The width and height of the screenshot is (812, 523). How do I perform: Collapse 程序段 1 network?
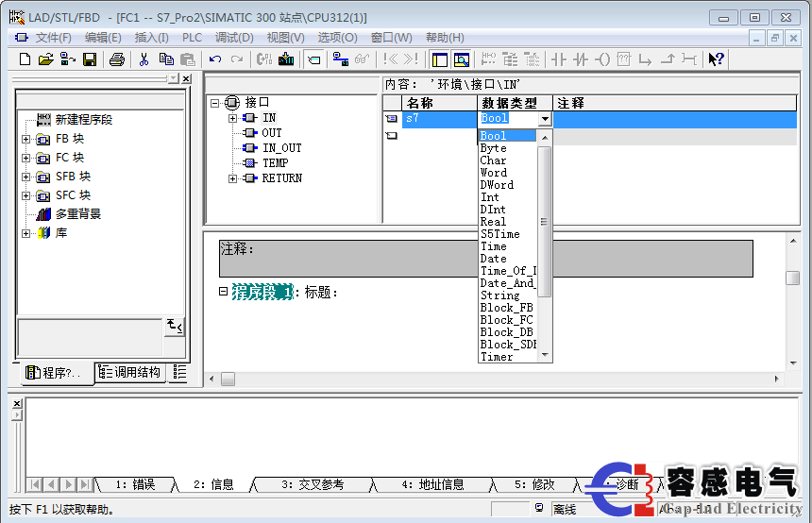pyautogui.click(x=223, y=292)
